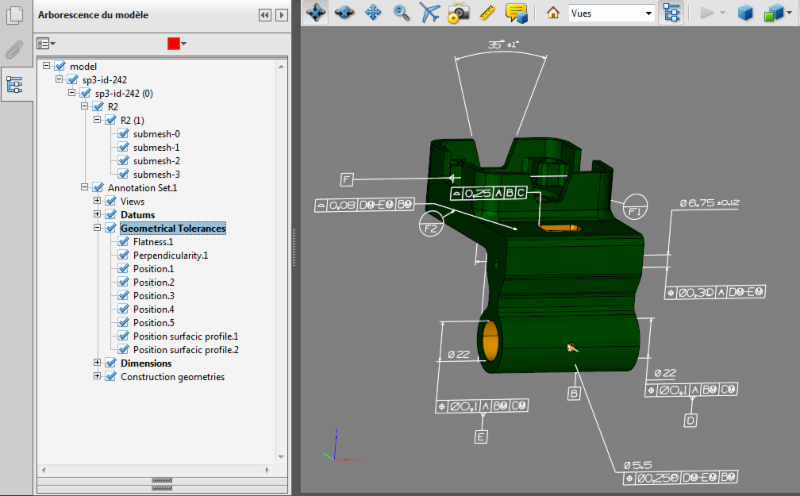Expand the Dimensions tree node
Viewport: 800px width, 496px height.
[97, 364]
